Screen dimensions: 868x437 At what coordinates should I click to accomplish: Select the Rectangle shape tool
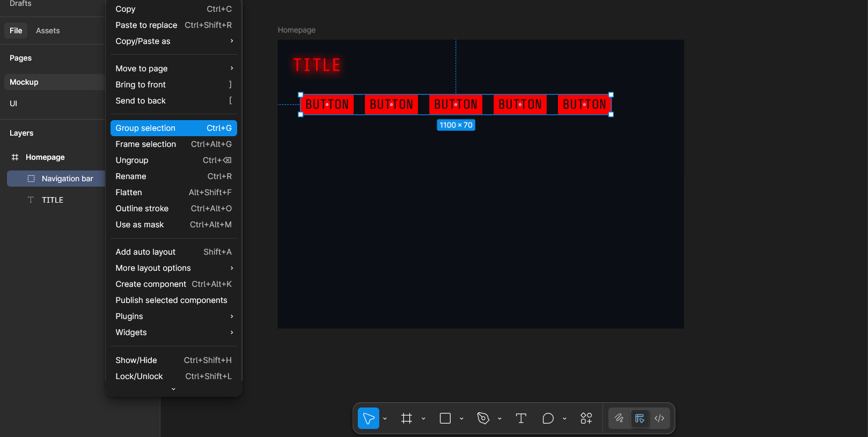(445, 418)
